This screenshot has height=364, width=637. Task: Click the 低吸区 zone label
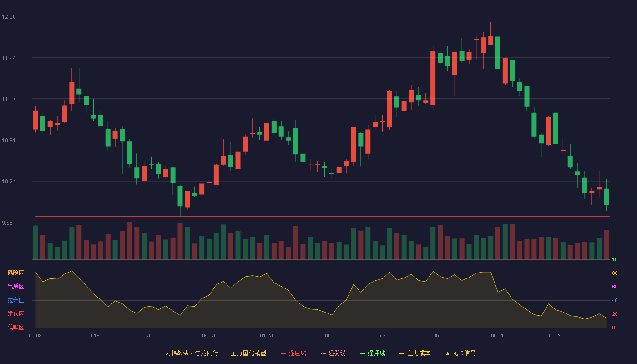[x=15, y=328]
